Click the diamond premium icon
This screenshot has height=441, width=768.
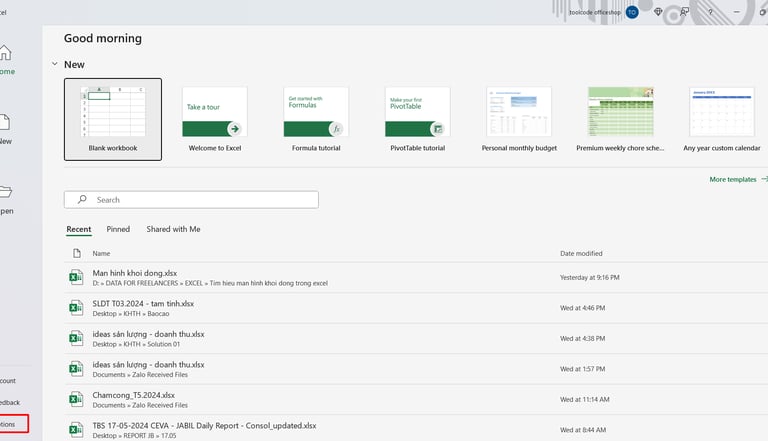click(658, 12)
